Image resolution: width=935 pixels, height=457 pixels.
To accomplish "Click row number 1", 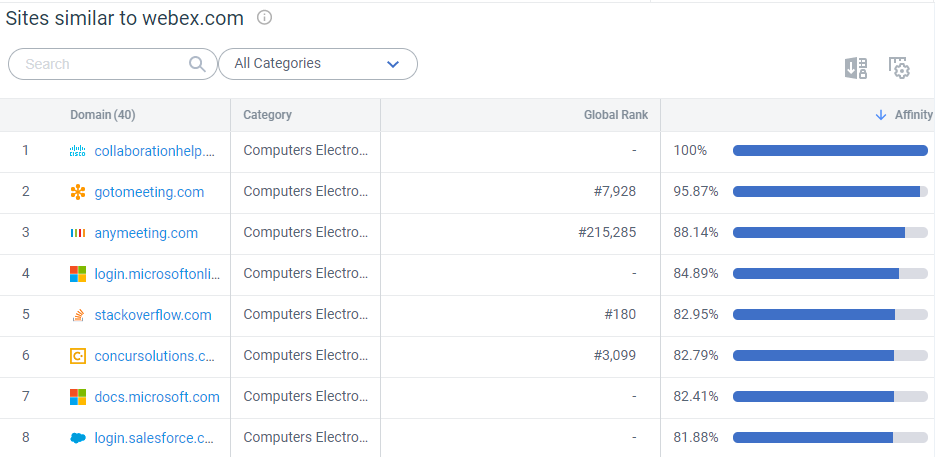I will pyautogui.click(x=25, y=150).
